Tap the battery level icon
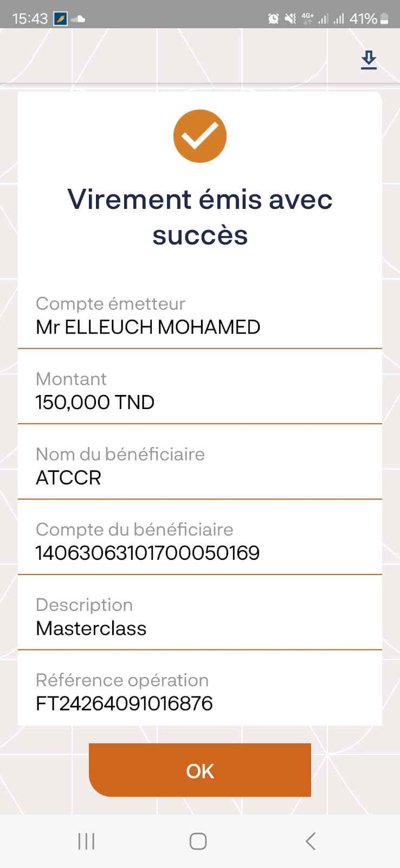The width and height of the screenshot is (400, 868). tap(384, 19)
